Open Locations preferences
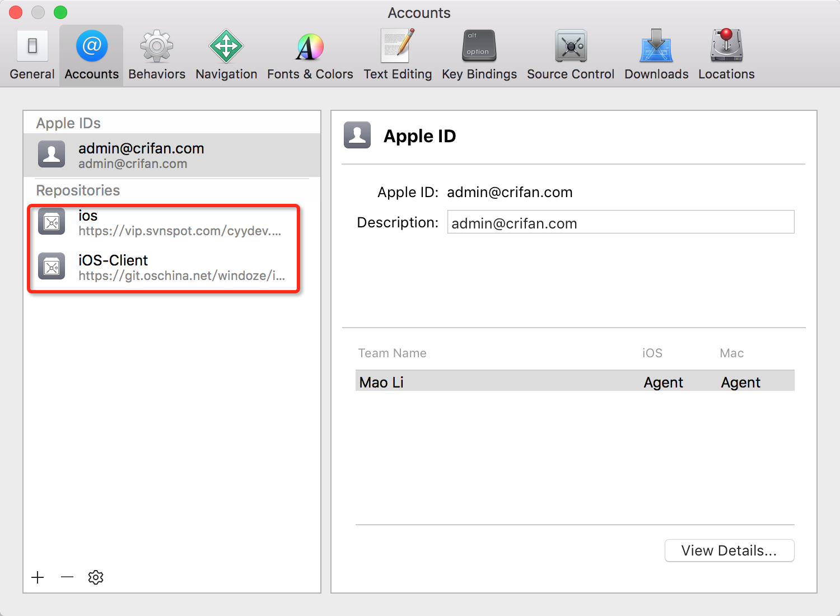This screenshot has height=616, width=840. click(726, 45)
